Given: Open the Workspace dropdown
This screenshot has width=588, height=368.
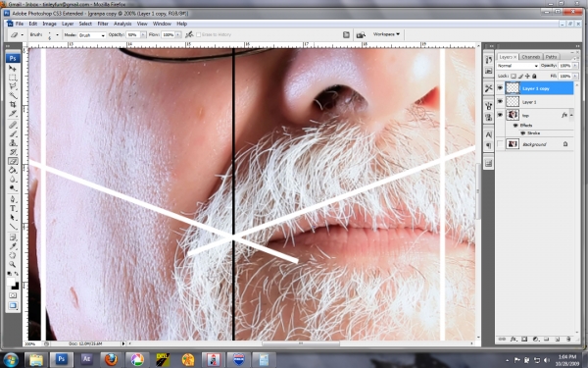Looking at the screenshot, I should point(386,34).
